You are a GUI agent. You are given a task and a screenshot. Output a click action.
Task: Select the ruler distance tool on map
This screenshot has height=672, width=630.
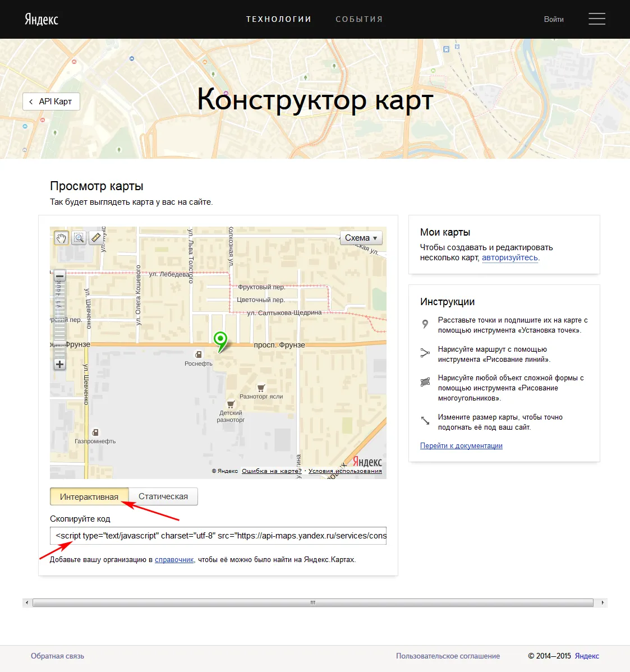click(96, 238)
